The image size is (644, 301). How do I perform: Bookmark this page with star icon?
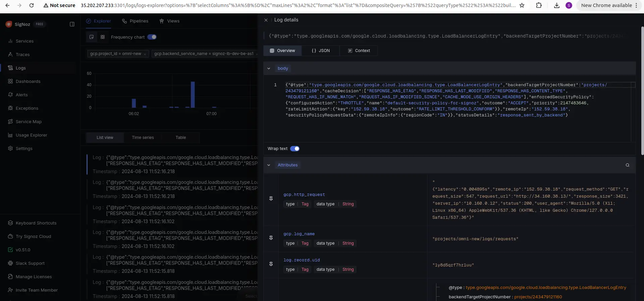522,5
